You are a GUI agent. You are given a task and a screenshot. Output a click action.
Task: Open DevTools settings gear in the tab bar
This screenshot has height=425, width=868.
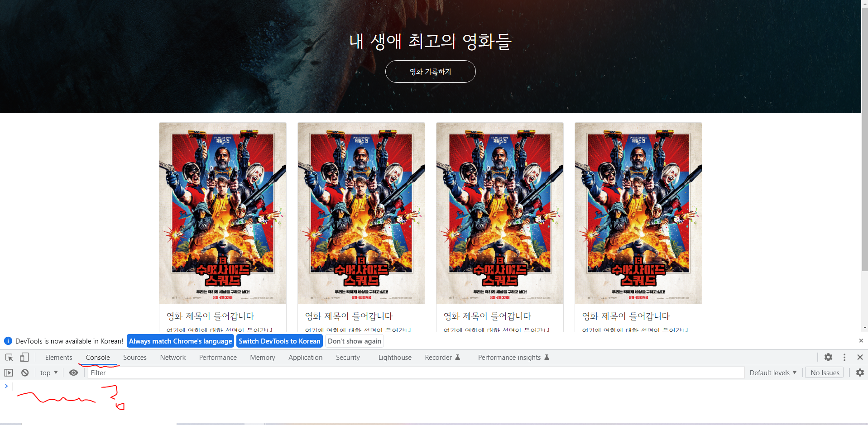[828, 357]
